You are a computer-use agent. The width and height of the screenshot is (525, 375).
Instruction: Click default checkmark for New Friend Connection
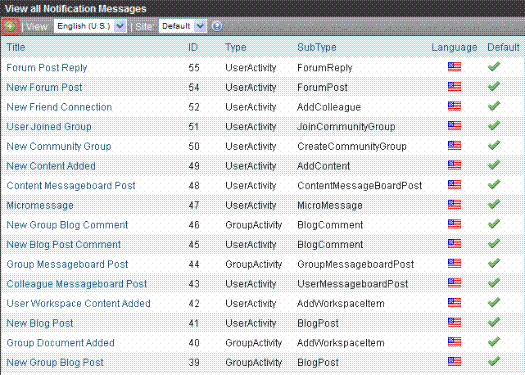click(x=494, y=106)
